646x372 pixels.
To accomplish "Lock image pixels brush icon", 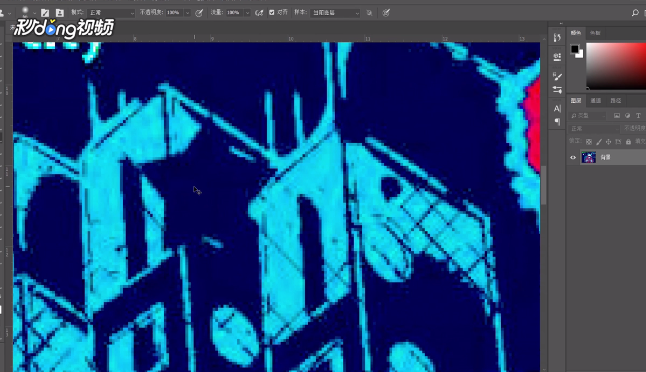I will coord(599,142).
